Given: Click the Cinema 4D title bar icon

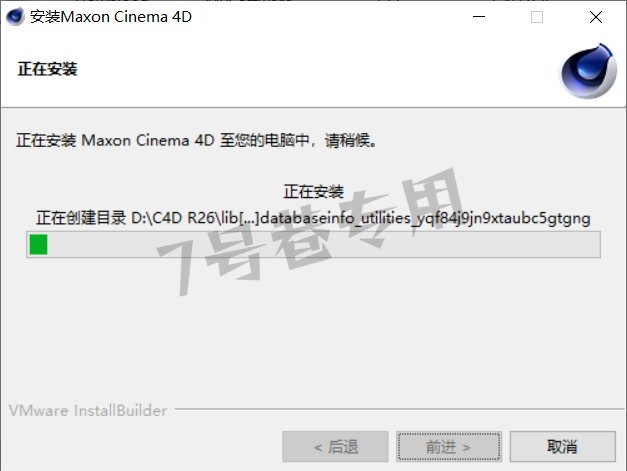Looking at the screenshot, I should click(15, 17).
